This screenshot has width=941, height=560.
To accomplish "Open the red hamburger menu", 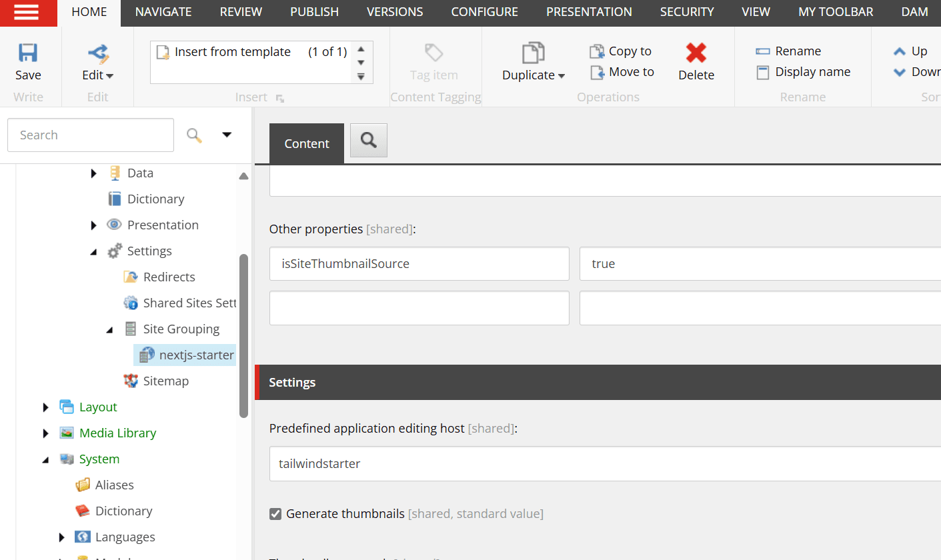I will point(26,13).
